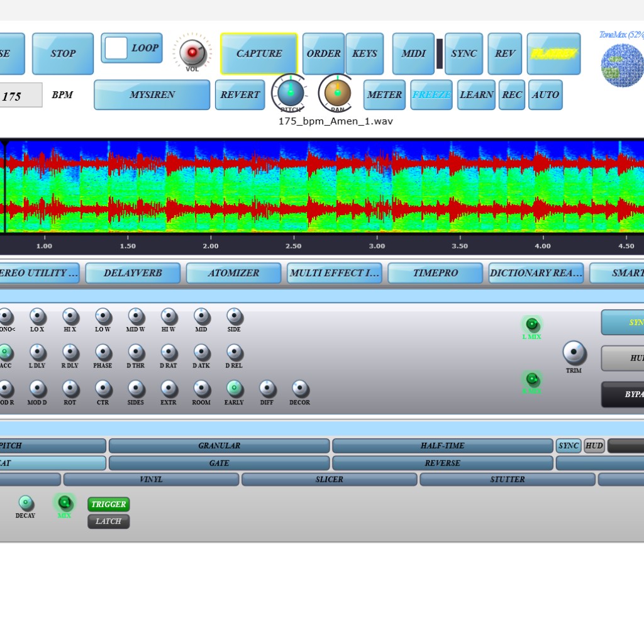
Task: Open the MYSIREN preset selector
Action: [152, 95]
